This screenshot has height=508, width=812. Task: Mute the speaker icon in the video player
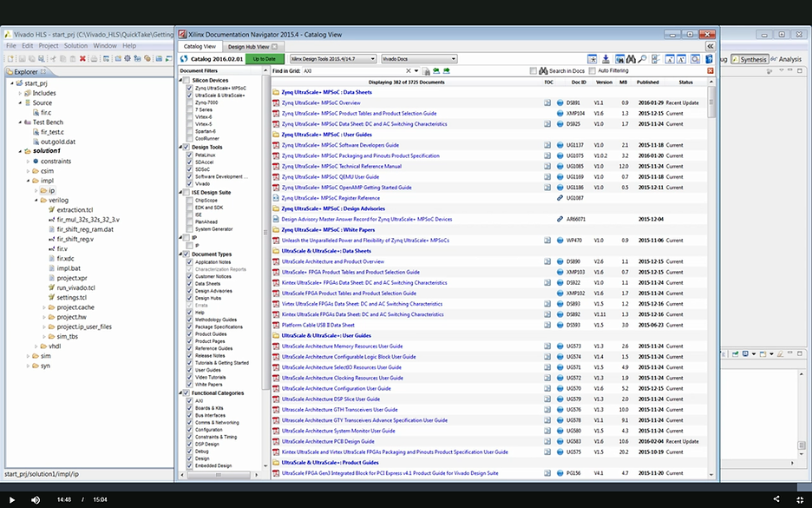(36, 499)
